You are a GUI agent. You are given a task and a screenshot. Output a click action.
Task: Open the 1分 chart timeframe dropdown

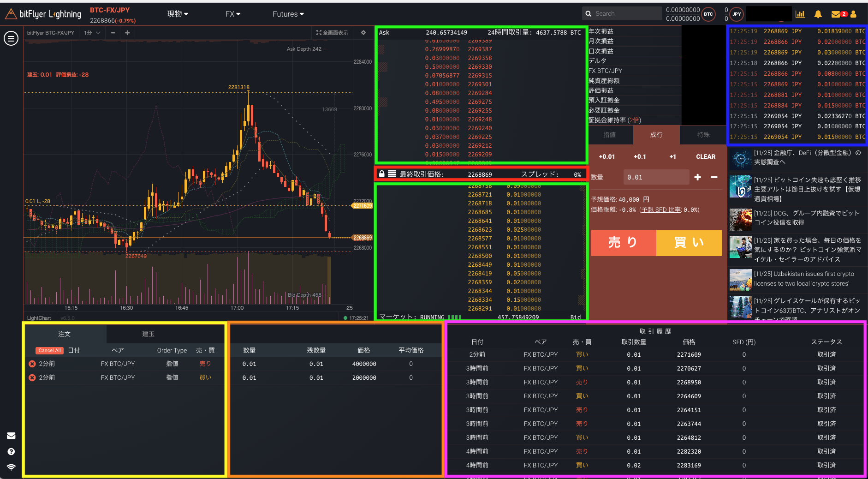tap(92, 33)
